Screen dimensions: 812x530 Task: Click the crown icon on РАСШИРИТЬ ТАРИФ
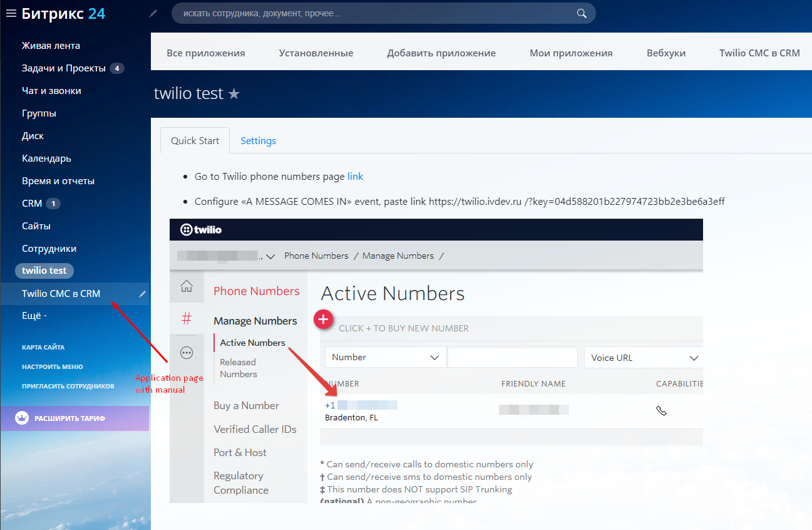22,418
